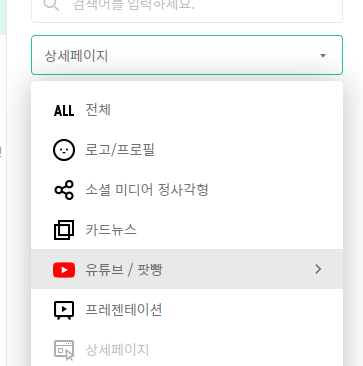Click the grayed web page cursor icon
Screen dimensions: 363x366
pos(64,350)
